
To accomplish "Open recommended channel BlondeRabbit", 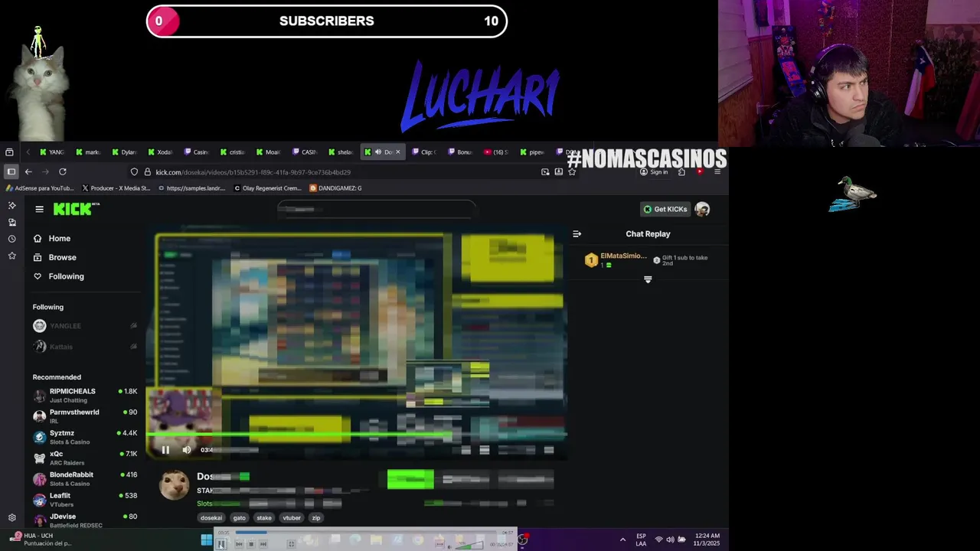I will (84, 479).
